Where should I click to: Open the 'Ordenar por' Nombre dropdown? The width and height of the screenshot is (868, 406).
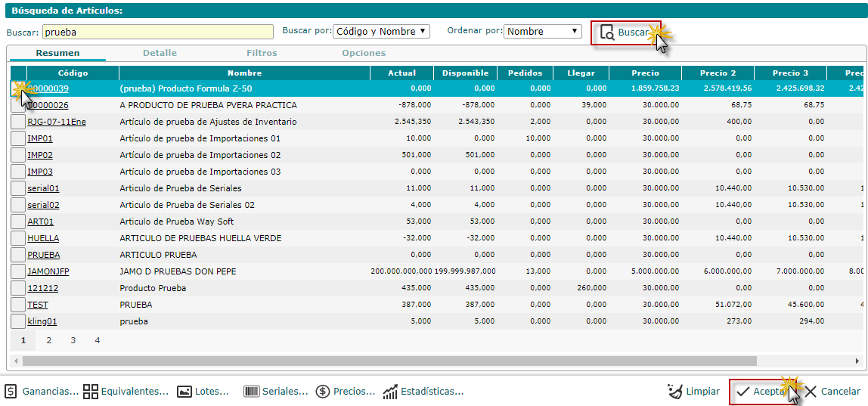coord(542,32)
